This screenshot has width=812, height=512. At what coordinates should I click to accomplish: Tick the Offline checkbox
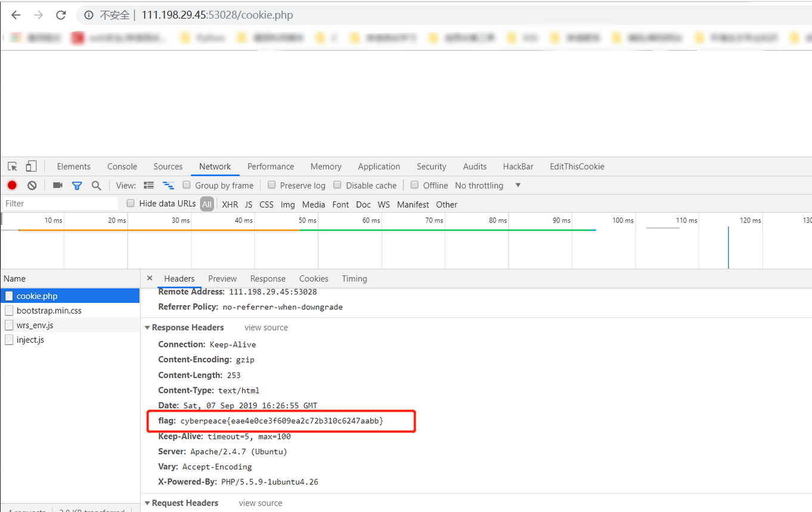[415, 185]
